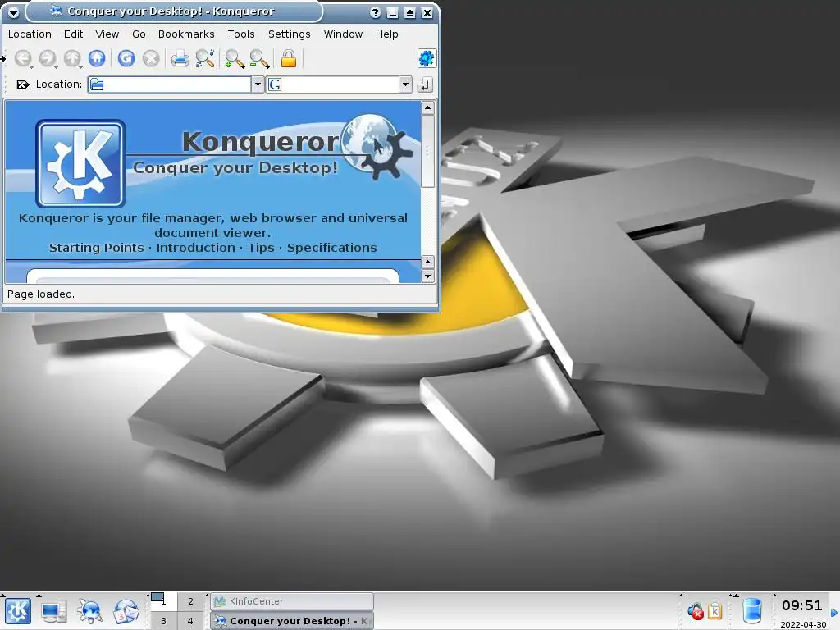Open the Tools menu
Viewport: 840px width, 630px height.
[x=241, y=34]
